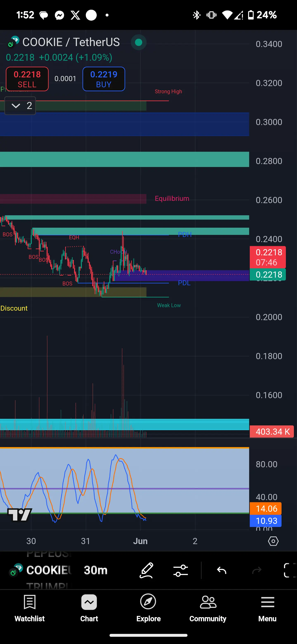This screenshot has height=644, width=297.
Task: Open the Messenger notification icon
Action: pyautogui.click(x=60, y=15)
